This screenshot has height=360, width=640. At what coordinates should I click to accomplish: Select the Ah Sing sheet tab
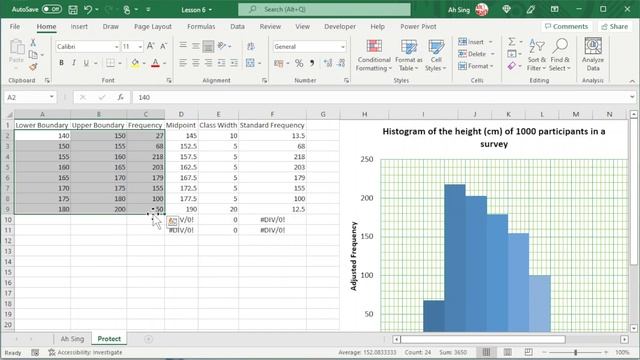(x=72, y=339)
